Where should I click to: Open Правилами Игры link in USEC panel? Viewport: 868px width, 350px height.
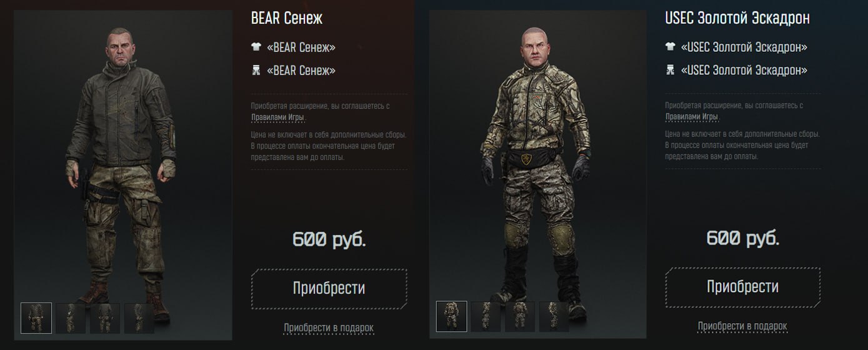pyautogui.click(x=692, y=117)
